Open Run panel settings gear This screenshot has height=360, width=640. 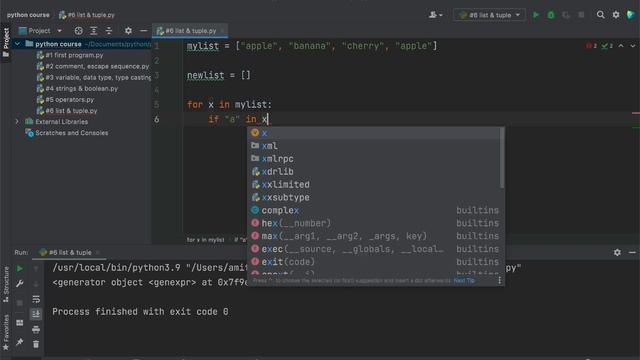pos(617,253)
